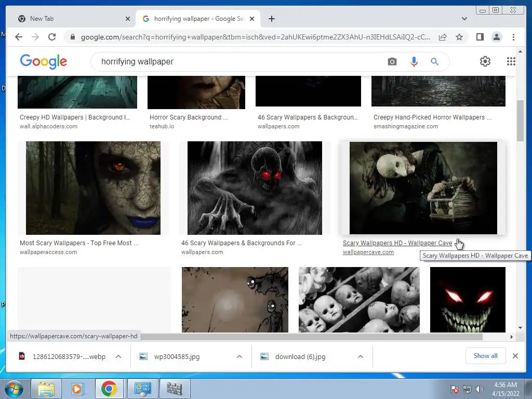532x399 pixels.
Task: Open the downloaded download (6).jpg file
Action: point(300,356)
